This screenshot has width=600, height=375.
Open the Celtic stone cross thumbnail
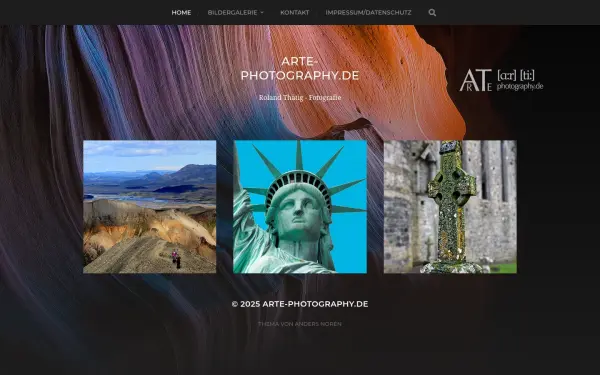450,207
